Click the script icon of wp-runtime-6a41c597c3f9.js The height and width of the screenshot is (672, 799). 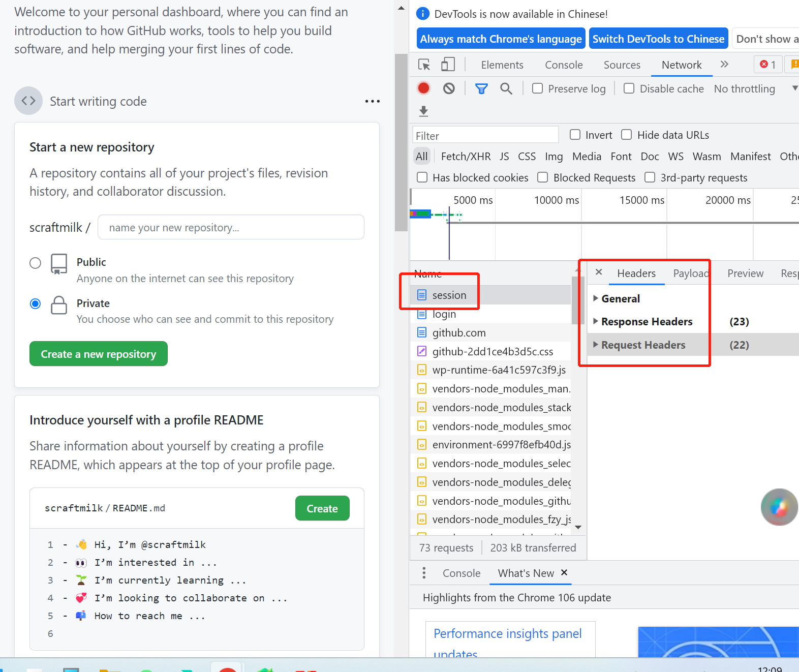point(422,370)
